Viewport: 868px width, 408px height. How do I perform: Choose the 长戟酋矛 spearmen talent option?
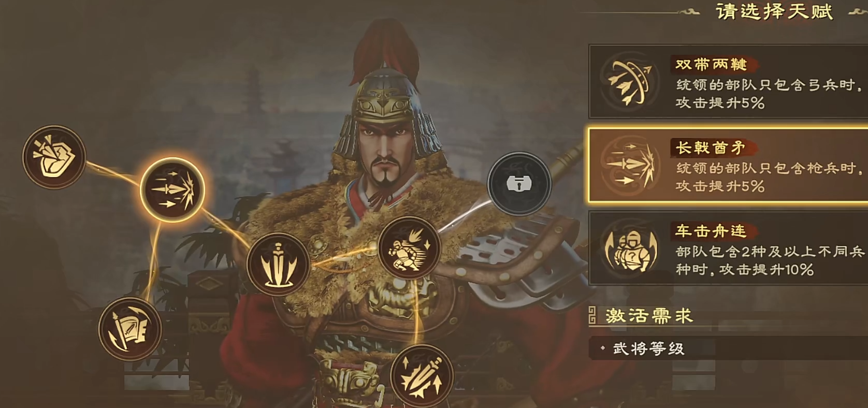(x=728, y=165)
